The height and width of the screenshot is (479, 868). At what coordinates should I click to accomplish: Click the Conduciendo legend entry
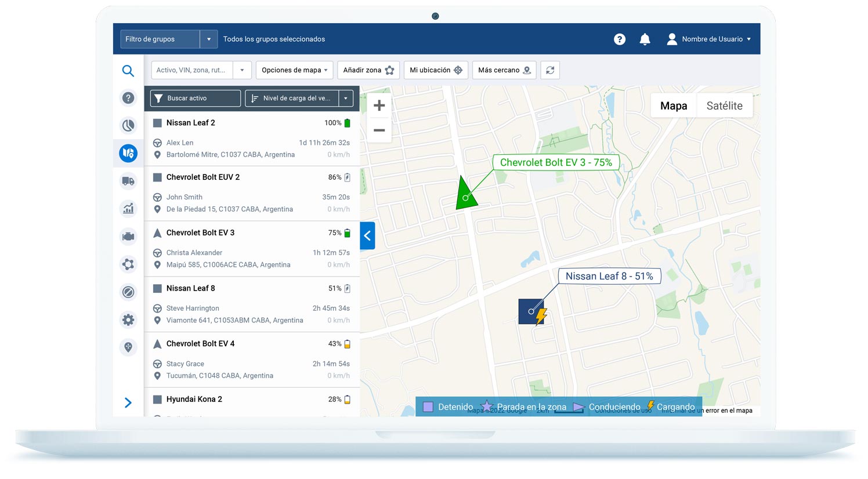[607, 407]
